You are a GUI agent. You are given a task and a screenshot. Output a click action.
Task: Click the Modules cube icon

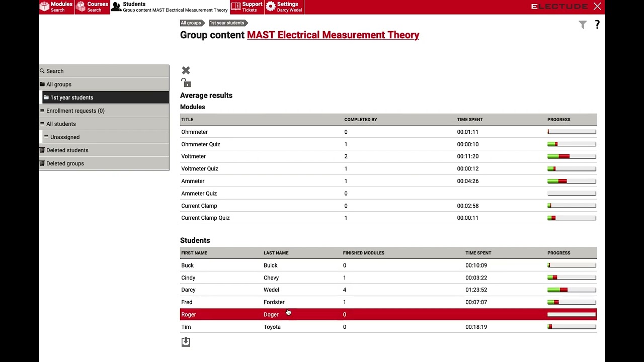click(x=44, y=7)
